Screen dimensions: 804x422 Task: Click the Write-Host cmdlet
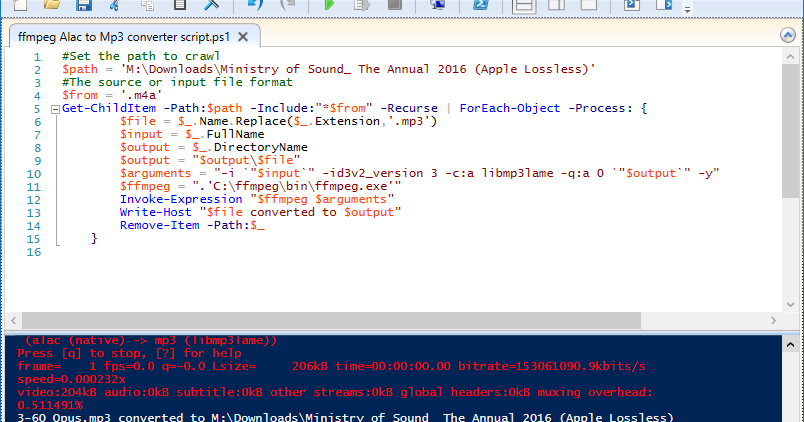[155, 212]
